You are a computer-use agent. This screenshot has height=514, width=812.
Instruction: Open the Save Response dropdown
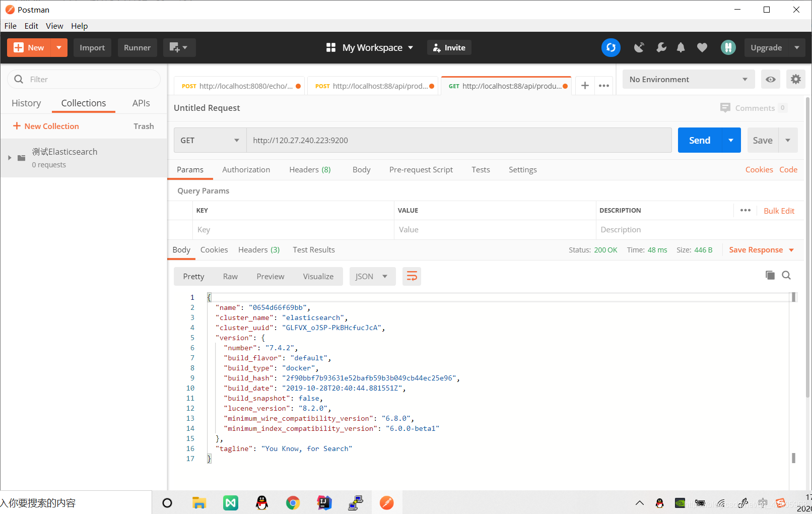tap(762, 250)
